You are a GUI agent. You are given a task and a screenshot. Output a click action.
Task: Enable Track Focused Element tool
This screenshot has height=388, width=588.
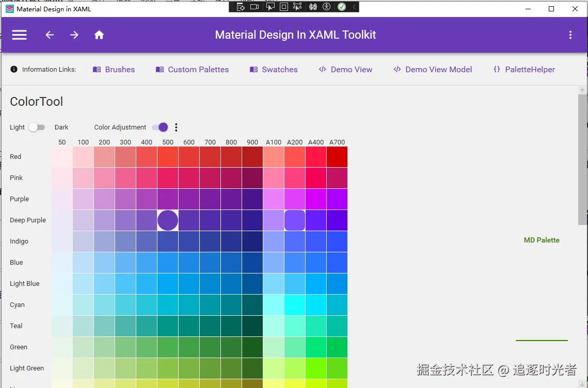(298, 7)
